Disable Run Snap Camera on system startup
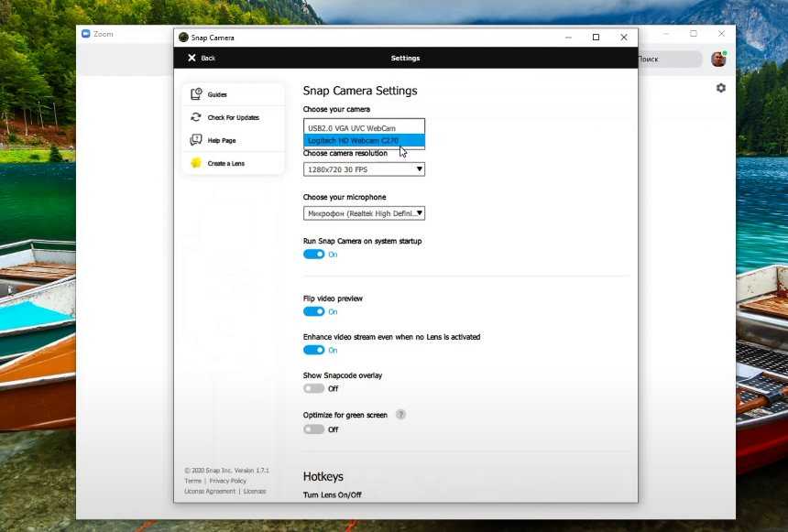The width and height of the screenshot is (788, 532). point(313,255)
